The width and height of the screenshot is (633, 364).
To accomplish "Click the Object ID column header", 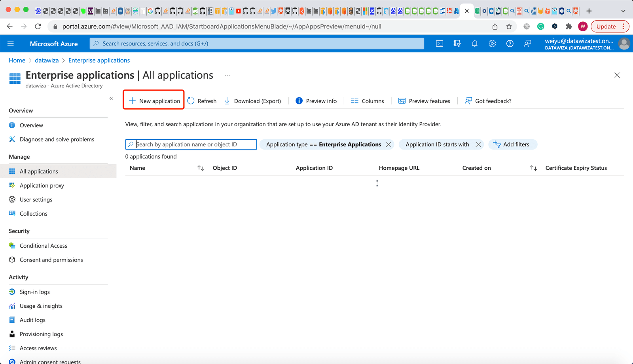I will 225,168.
